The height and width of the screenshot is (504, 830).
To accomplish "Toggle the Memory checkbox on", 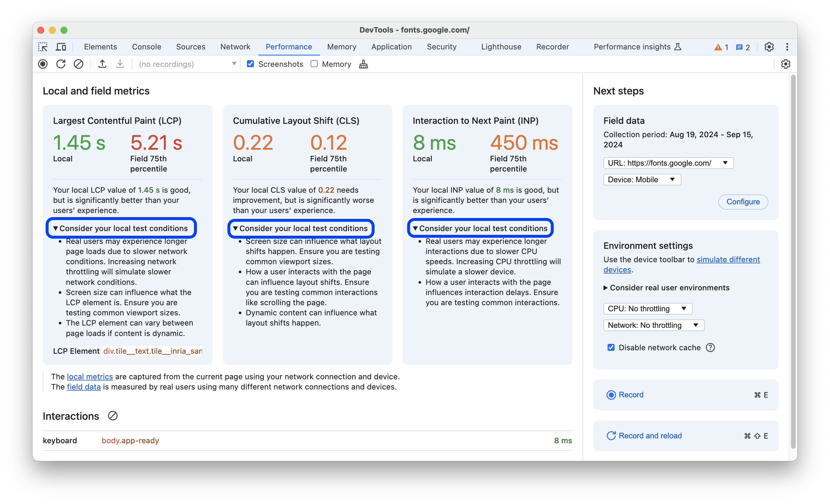I will pos(313,64).
